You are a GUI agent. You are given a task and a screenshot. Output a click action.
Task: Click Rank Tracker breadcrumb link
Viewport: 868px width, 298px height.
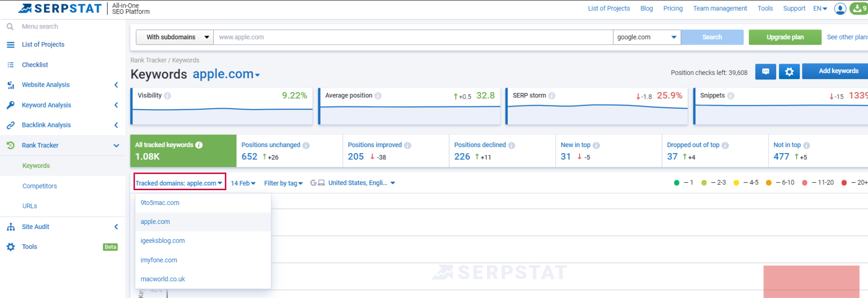point(148,61)
